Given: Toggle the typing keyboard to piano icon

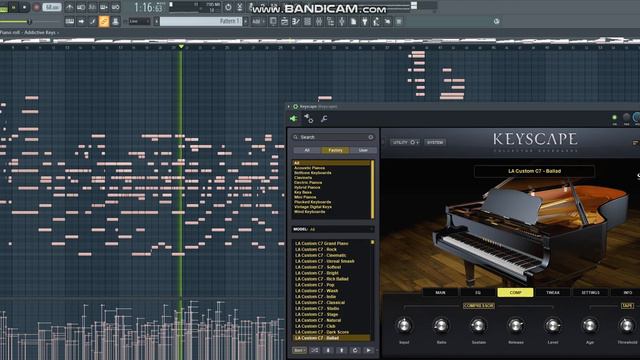Looking at the screenshot, I should (69, 21).
